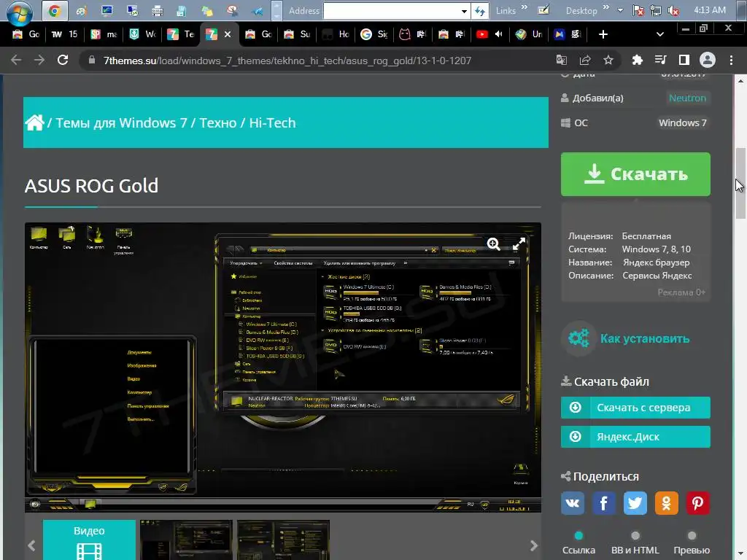
Task: Reload the current page
Action: click(x=63, y=60)
